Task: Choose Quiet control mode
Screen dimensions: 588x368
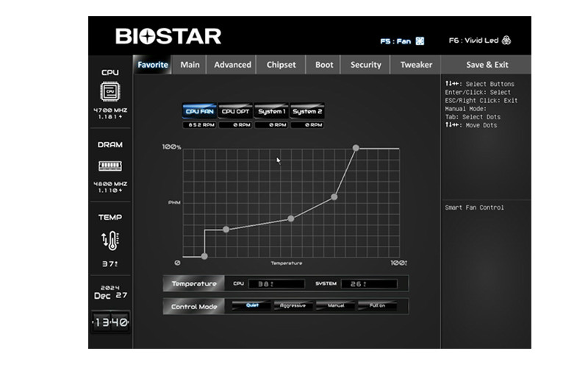Action: (251, 305)
